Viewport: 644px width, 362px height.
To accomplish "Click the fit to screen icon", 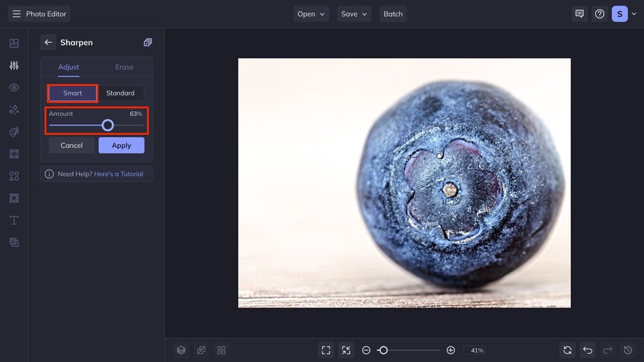I will (326, 350).
